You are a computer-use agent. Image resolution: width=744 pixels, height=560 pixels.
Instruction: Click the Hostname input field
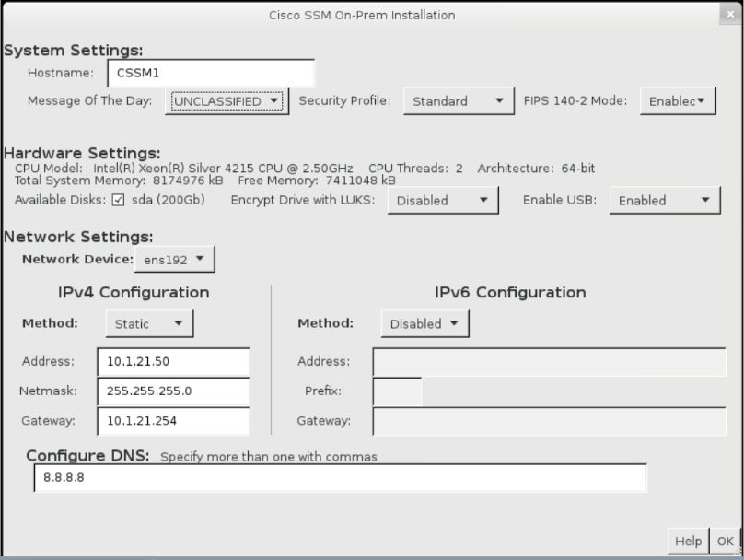pos(211,73)
